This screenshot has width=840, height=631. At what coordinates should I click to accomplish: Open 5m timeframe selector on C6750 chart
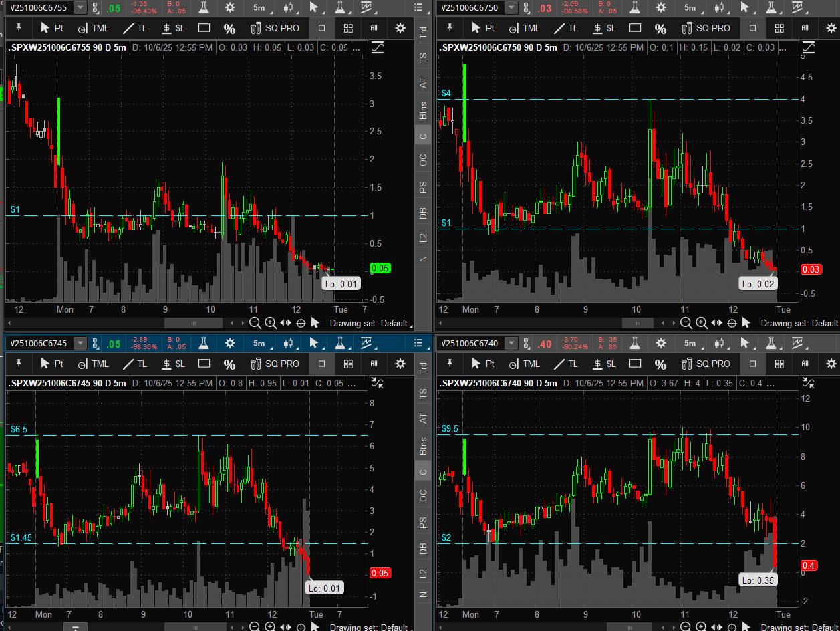[x=690, y=7]
